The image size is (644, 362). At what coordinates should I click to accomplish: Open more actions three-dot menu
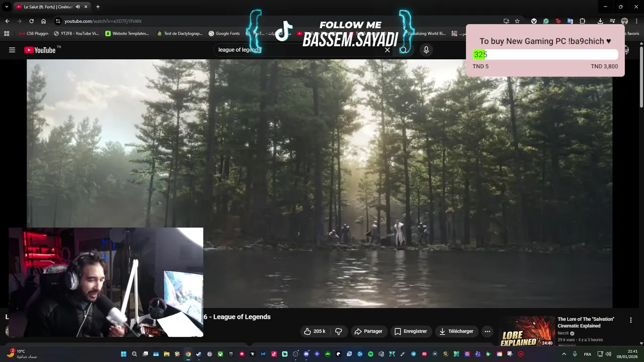point(487,331)
